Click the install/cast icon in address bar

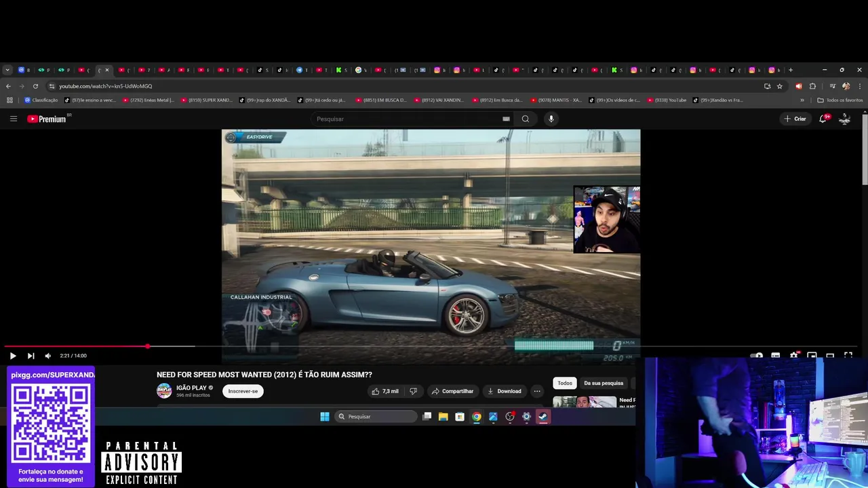(x=767, y=86)
